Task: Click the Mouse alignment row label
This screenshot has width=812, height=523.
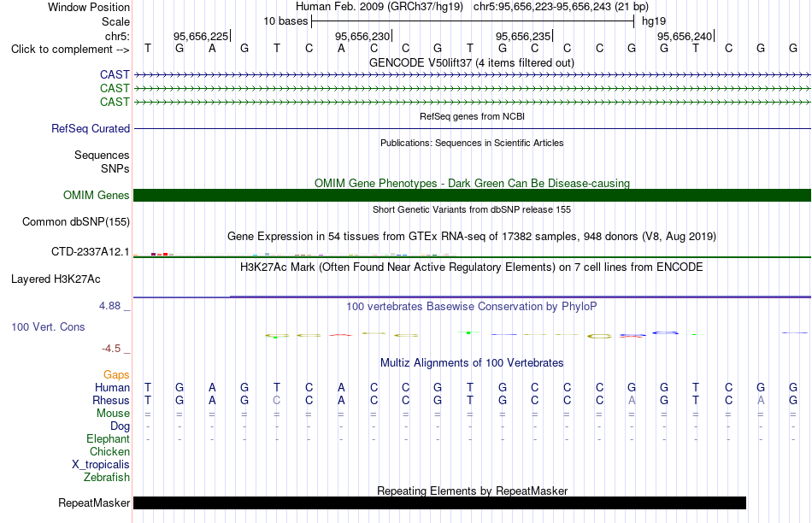Action: [x=113, y=414]
